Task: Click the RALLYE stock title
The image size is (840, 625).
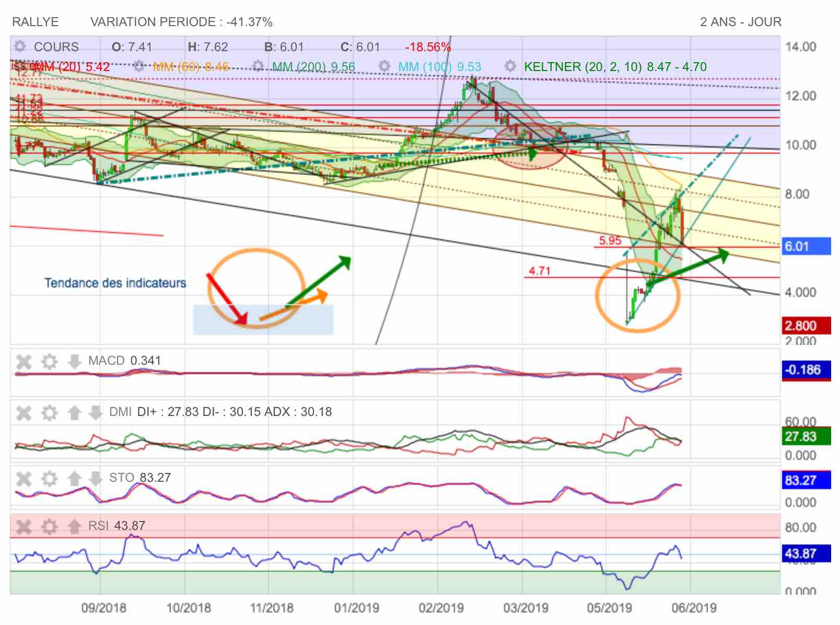Action: pyautogui.click(x=36, y=22)
